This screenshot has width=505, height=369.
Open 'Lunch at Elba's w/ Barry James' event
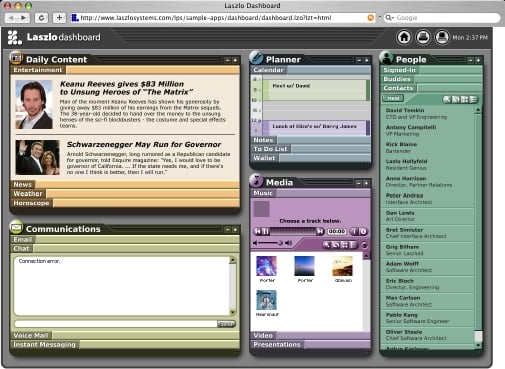click(x=316, y=128)
